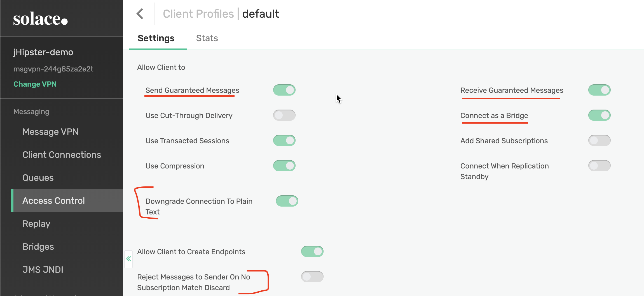The height and width of the screenshot is (296, 644).
Task: Open Queues in the sidebar
Action: pyautogui.click(x=38, y=178)
